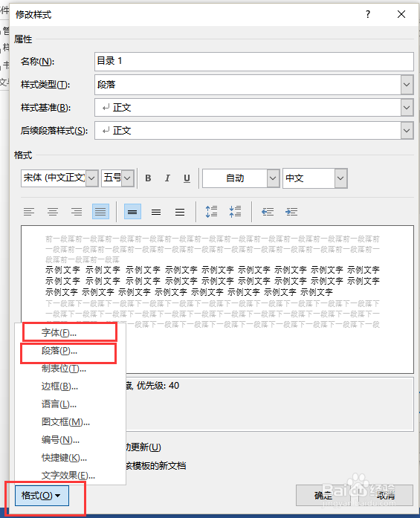
Task: Set double line spacing
Action: coord(180,211)
